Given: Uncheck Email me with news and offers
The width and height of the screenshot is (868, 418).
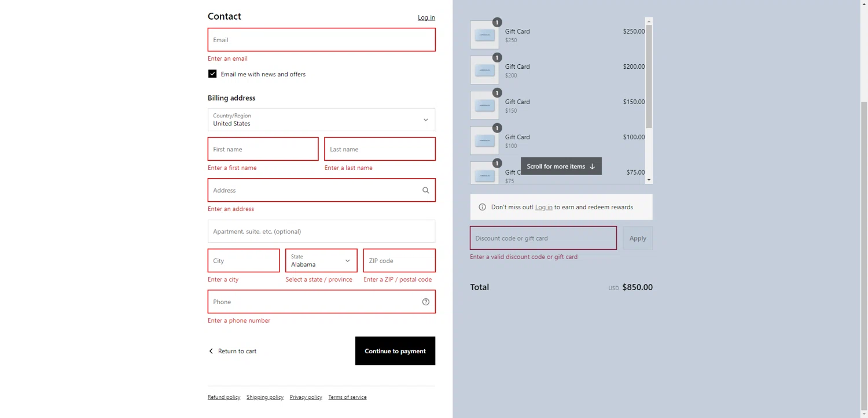Looking at the screenshot, I should [x=212, y=74].
